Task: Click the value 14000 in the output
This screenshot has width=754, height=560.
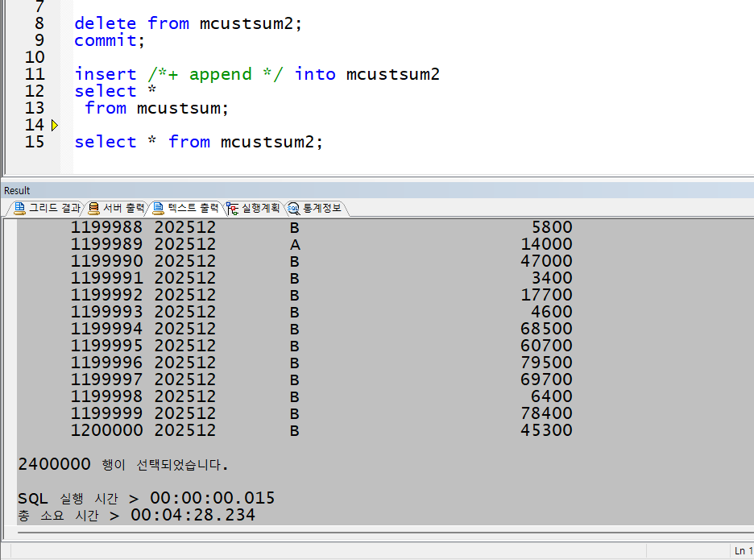Action: pos(546,244)
